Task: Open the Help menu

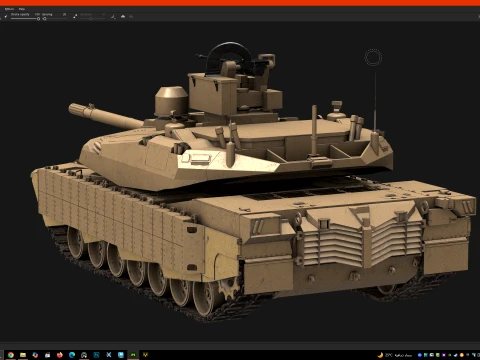Action: tap(22, 9)
